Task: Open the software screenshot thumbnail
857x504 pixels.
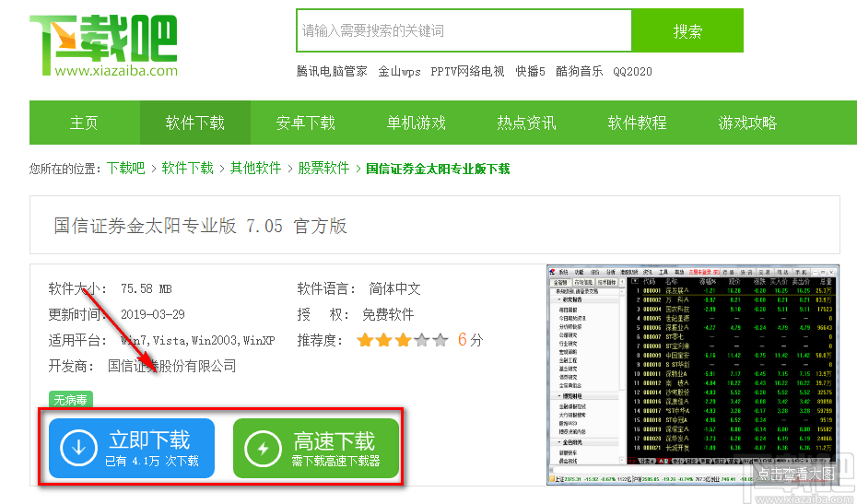Action: [x=692, y=375]
